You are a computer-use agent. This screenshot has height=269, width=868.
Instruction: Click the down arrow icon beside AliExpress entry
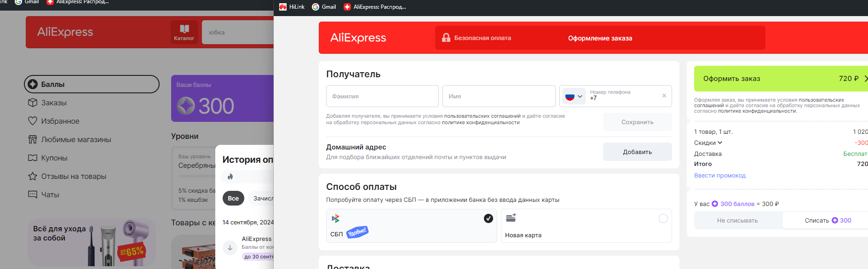click(230, 247)
